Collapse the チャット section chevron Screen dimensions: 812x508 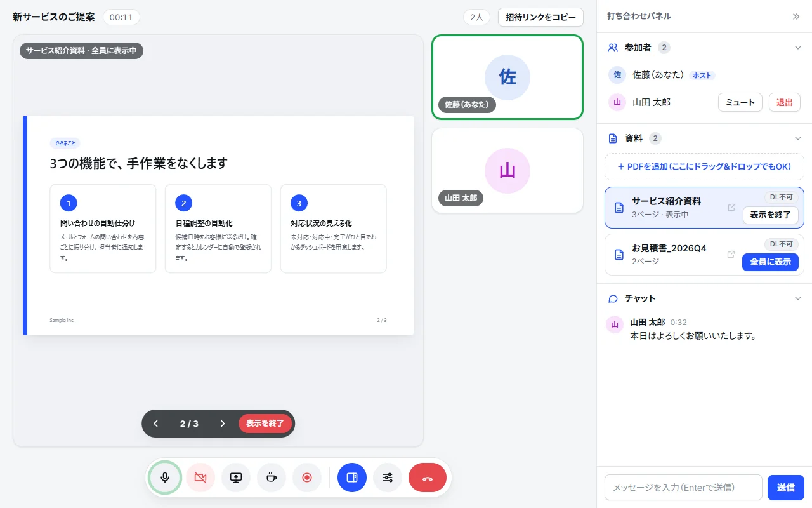(x=798, y=298)
